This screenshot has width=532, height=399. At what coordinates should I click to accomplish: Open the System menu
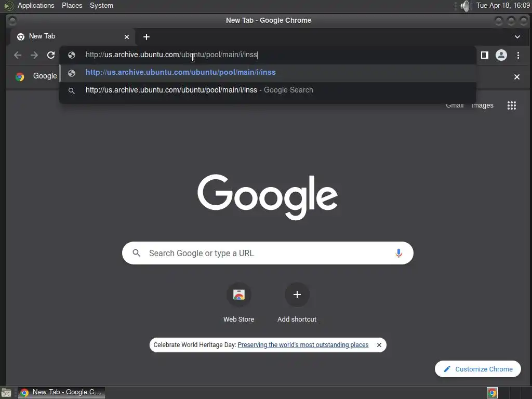tap(101, 5)
